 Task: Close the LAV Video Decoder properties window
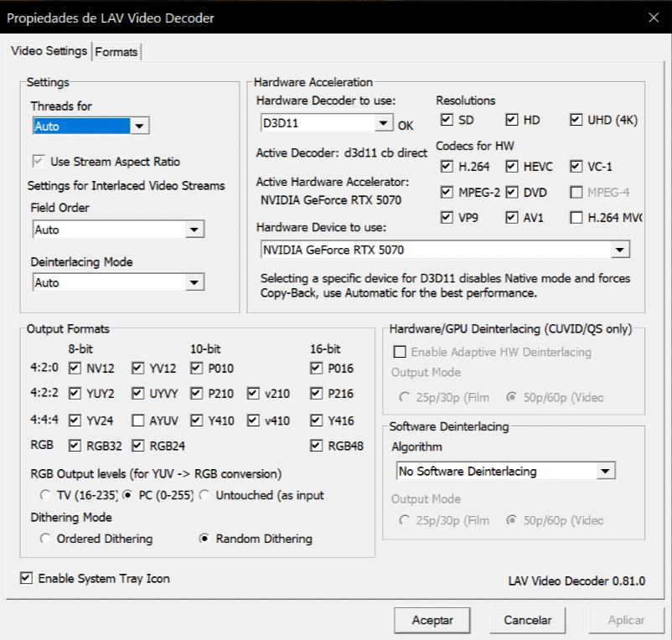coord(654,18)
